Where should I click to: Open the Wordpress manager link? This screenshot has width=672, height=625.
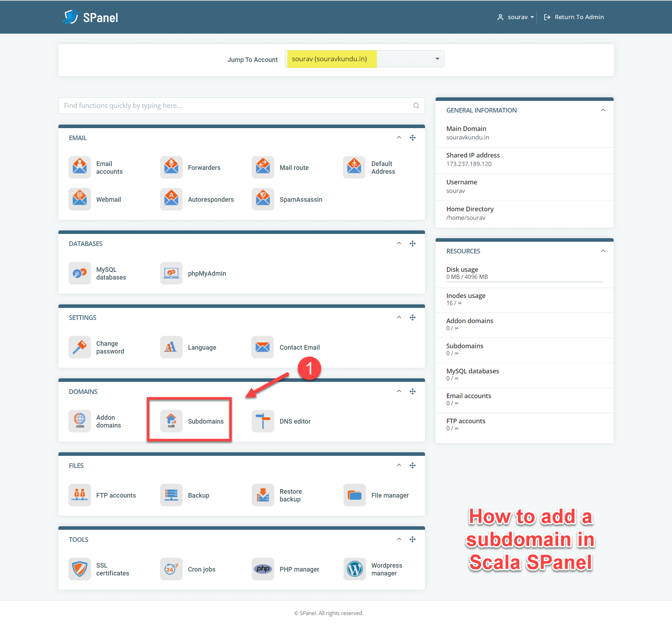[387, 569]
